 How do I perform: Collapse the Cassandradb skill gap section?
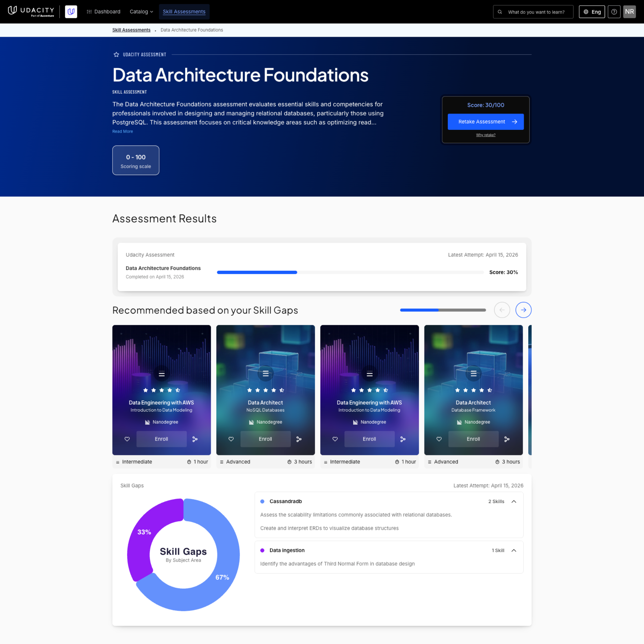pos(514,501)
